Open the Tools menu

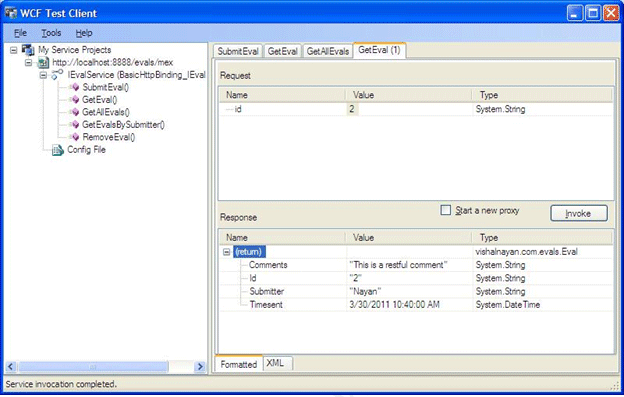click(51, 33)
